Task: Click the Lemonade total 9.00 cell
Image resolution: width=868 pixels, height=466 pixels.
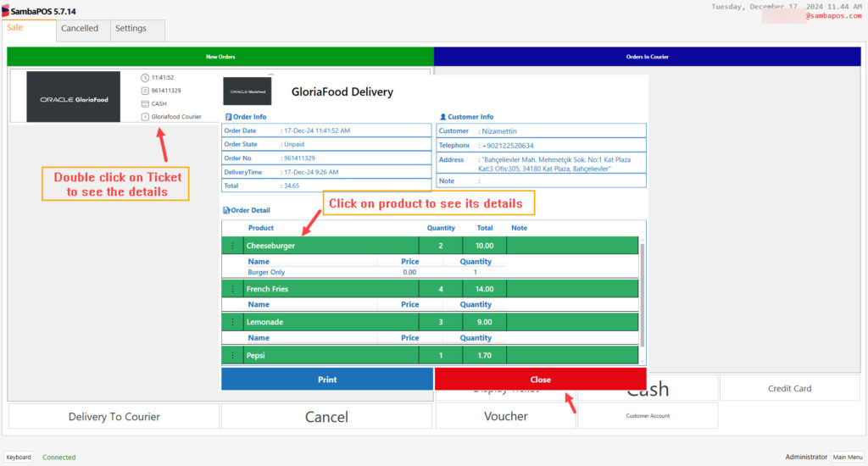Action: (x=484, y=322)
